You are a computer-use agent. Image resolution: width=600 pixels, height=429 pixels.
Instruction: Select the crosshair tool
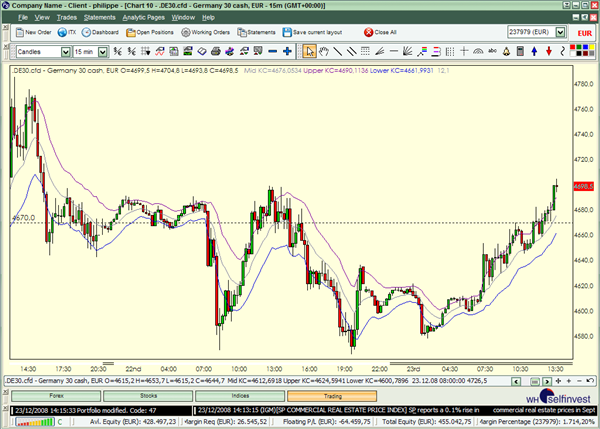click(464, 51)
